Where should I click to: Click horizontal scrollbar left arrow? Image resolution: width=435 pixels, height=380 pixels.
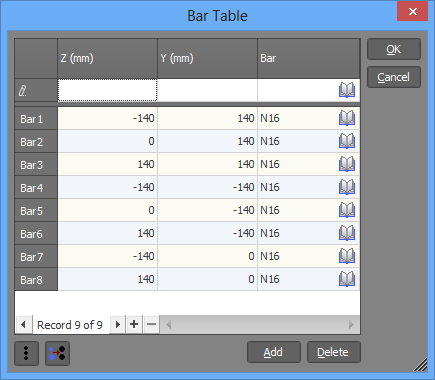pyautogui.click(x=169, y=324)
